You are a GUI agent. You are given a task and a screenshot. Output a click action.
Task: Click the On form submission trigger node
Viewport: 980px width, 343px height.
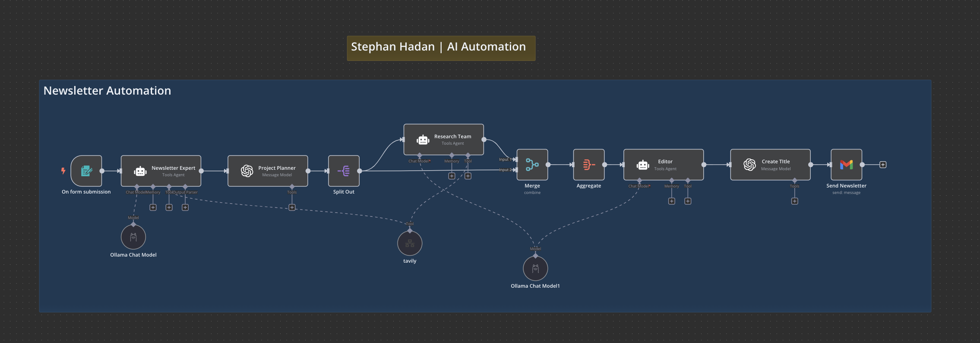click(x=86, y=171)
